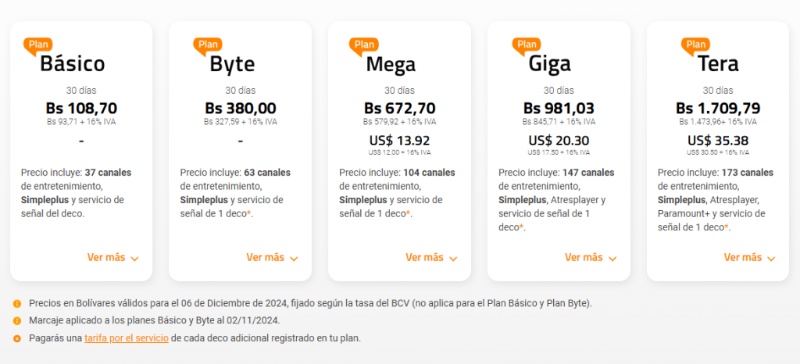Click info icon beside Precios en Bolívares note

coord(17,304)
